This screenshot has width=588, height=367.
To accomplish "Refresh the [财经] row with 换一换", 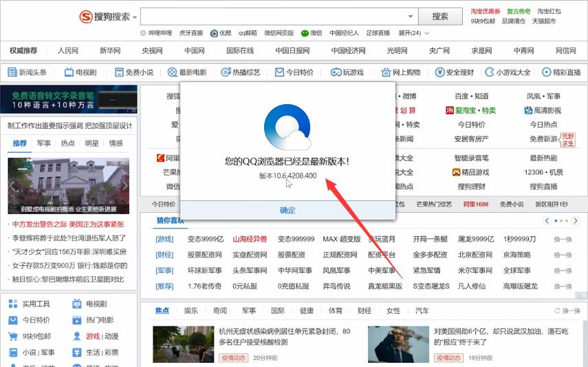I will point(563,255).
